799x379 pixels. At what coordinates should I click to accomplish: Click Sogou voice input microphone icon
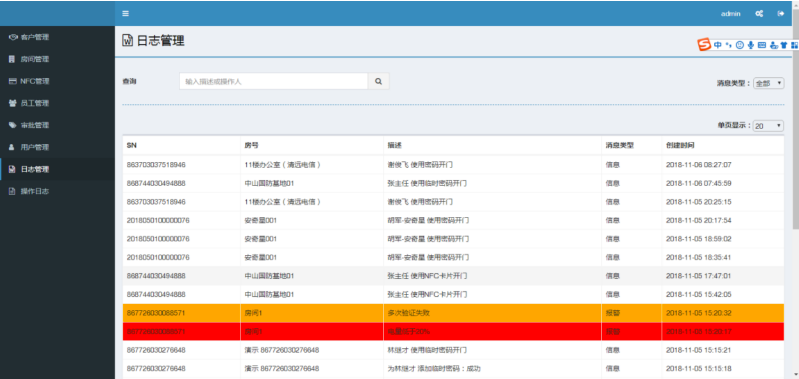tap(751, 45)
